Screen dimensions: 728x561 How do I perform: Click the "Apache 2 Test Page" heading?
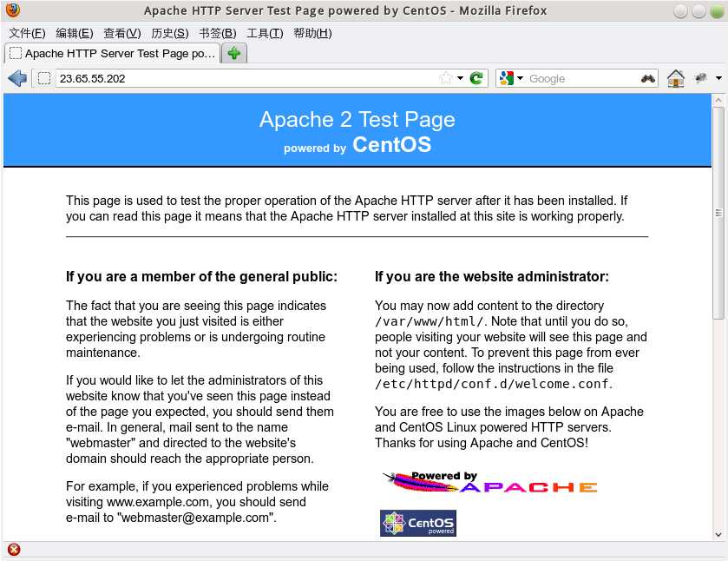[357, 120]
